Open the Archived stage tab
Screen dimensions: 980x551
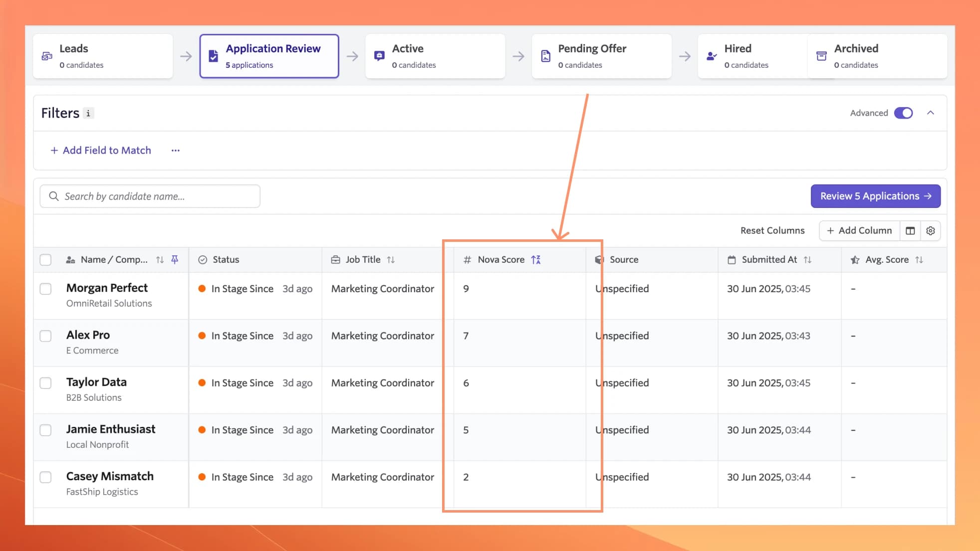tap(877, 56)
